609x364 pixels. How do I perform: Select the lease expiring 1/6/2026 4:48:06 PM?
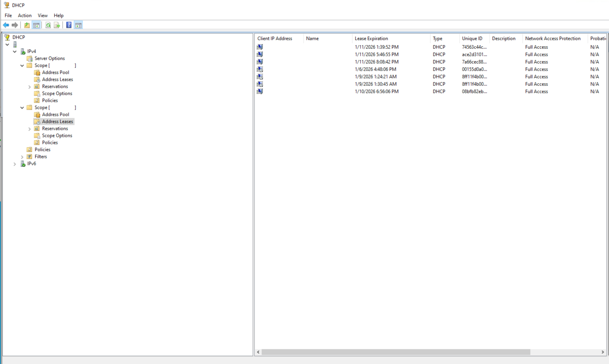(376, 69)
